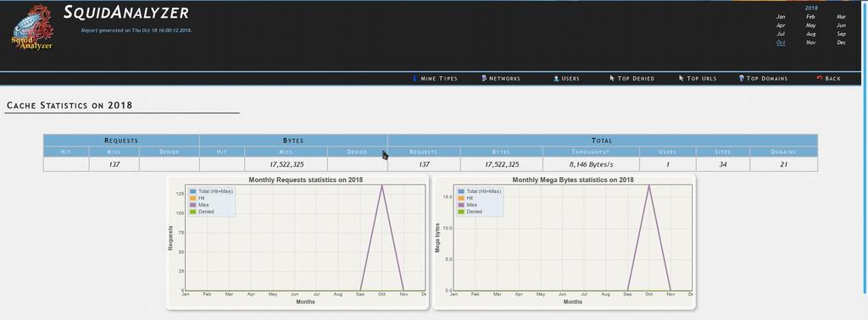Click the SquidAnalyzer logo image
This screenshot has width=868, height=320.
coord(33,28)
